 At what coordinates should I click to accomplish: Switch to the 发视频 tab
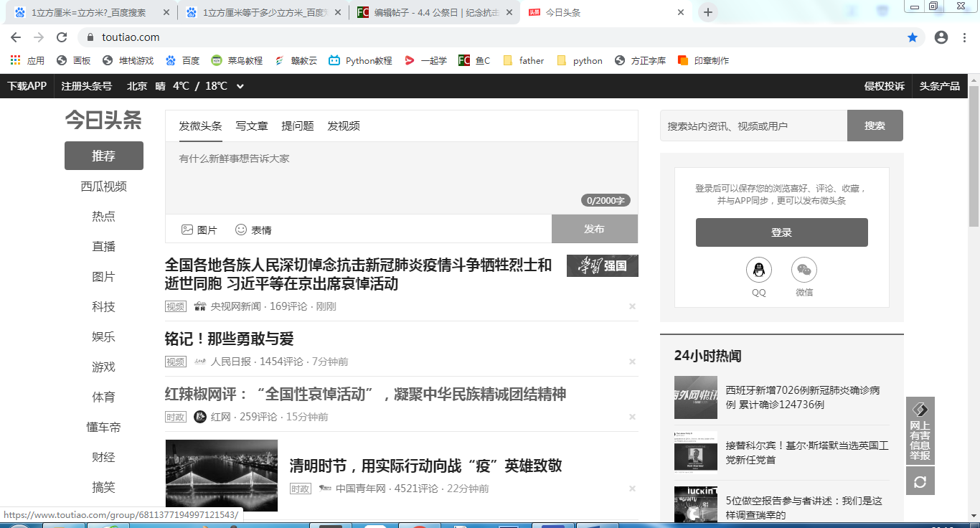pos(344,126)
